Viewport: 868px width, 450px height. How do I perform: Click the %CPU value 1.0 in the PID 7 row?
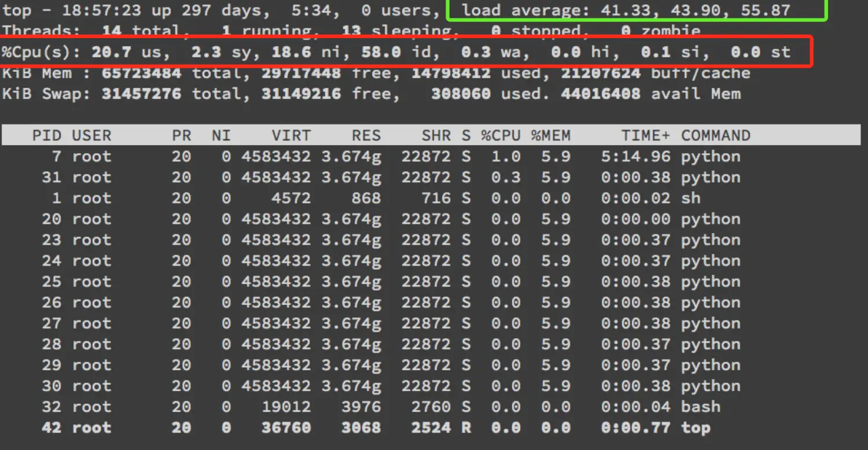pos(506,156)
